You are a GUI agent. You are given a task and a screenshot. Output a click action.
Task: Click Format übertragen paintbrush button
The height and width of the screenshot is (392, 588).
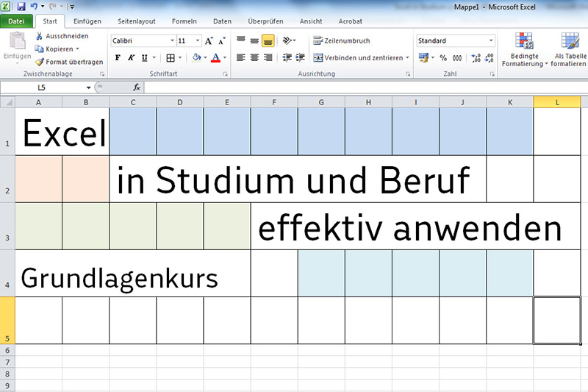[x=69, y=62]
